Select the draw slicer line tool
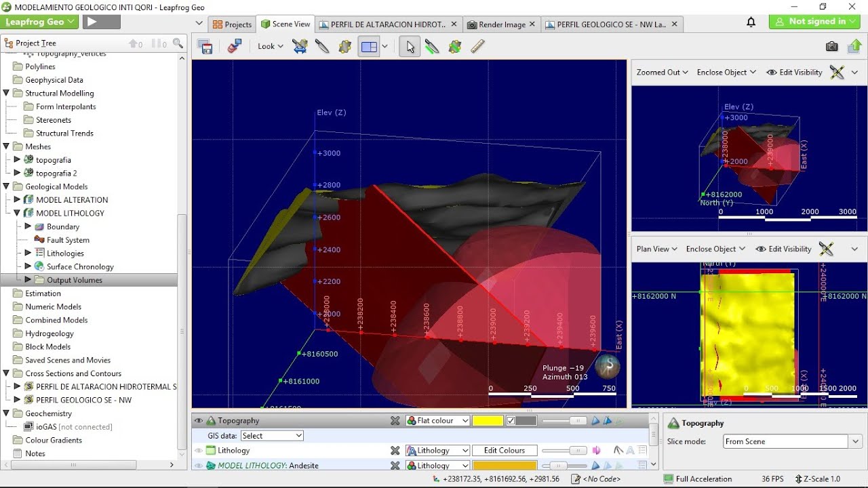Viewport: 868px width, 488px height. pyautogui.click(x=432, y=47)
